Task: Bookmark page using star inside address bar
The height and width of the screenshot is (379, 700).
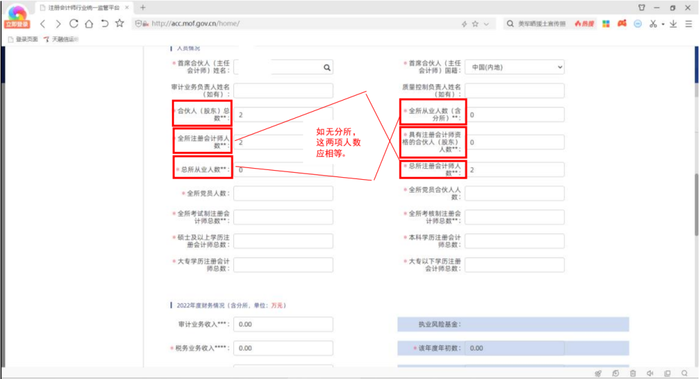Action: click(x=475, y=24)
